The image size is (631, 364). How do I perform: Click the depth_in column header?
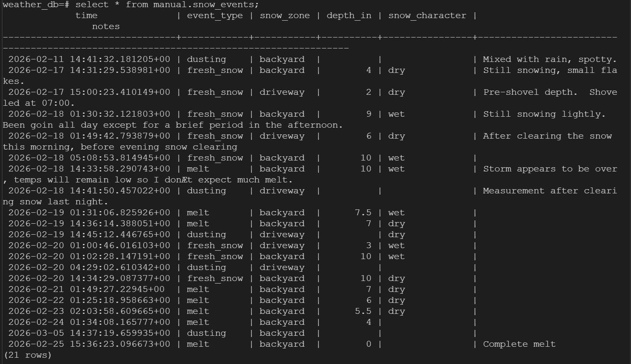(349, 16)
